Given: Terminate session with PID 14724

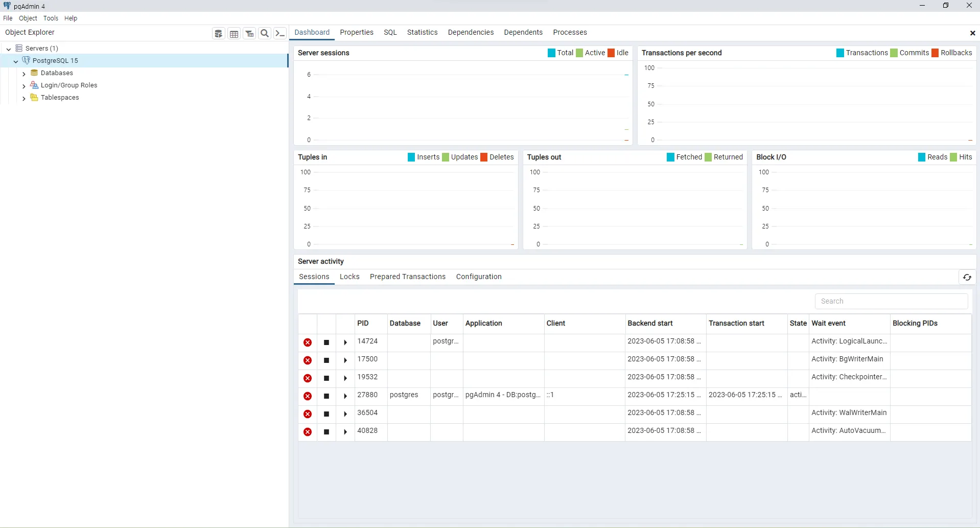Looking at the screenshot, I should pos(308,342).
